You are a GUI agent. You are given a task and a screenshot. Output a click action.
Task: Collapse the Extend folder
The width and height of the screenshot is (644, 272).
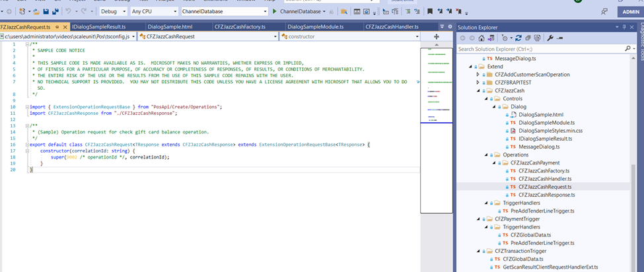click(x=470, y=67)
